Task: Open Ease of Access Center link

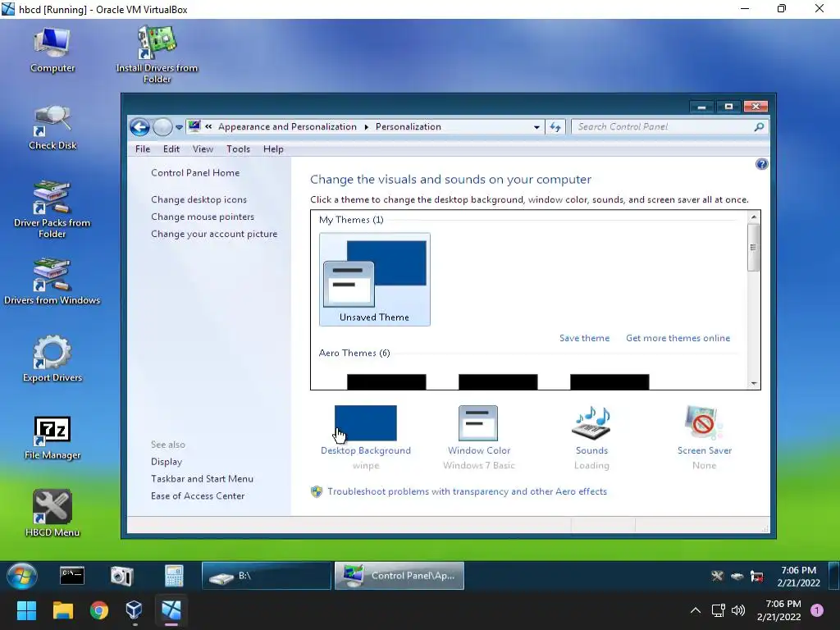Action: pos(198,495)
